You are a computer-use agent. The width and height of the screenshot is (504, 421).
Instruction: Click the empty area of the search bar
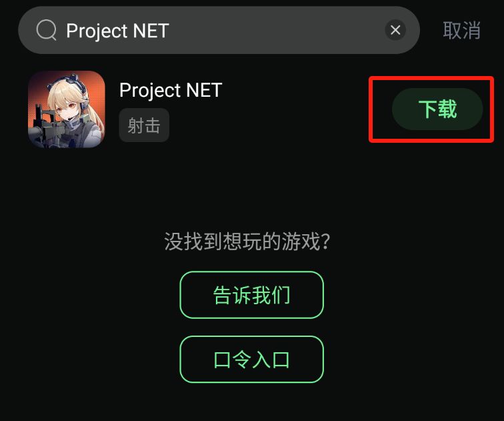pos(277,30)
